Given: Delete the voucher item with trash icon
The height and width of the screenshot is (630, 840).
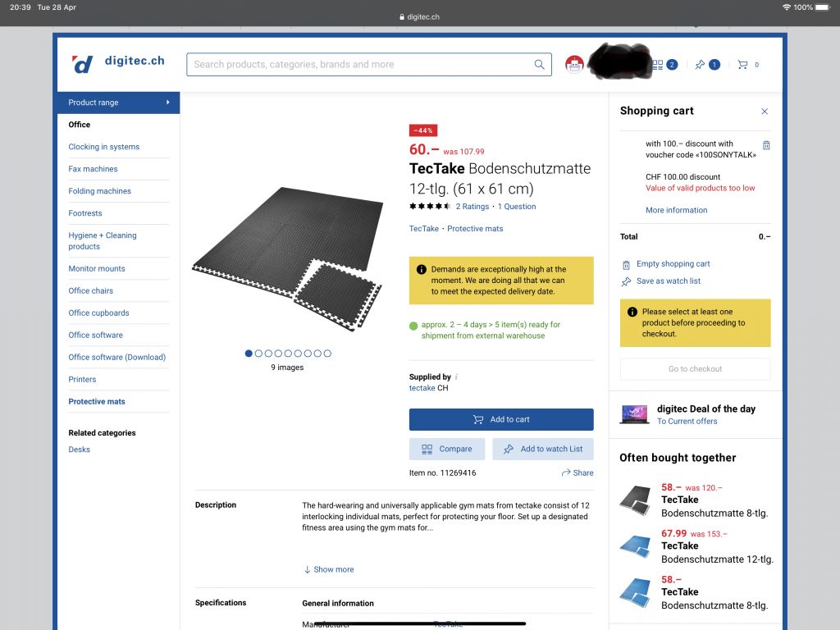Looking at the screenshot, I should pos(766,145).
